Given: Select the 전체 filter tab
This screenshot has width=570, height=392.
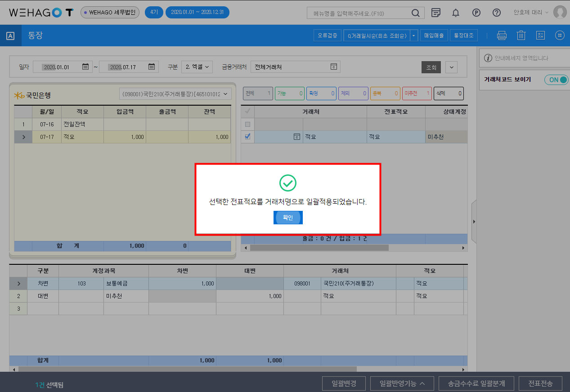Looking at the screenshot, I should click(x=257, y=94).
